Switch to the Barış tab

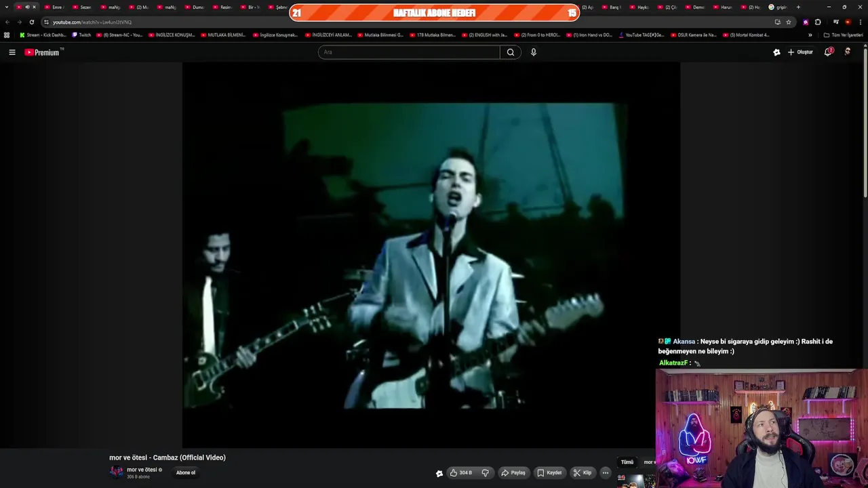612,7
